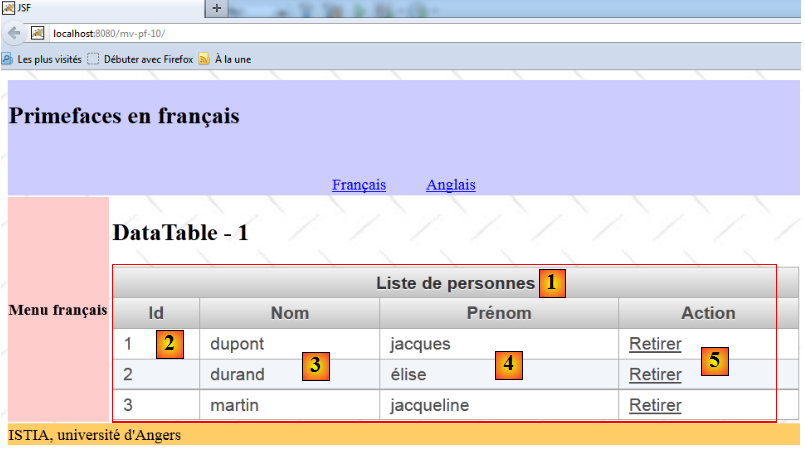Click the Id column header

pyautogui.click(x=156, y=313)
